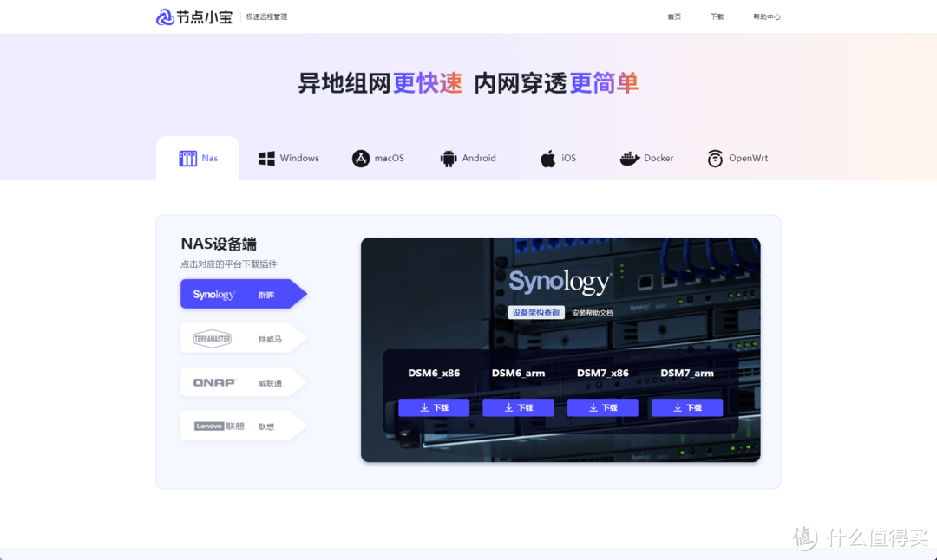Select the Synology 群晖 brand option
Image resolution: width=937 pixels, height=560 pixels.
coord(234,294)
